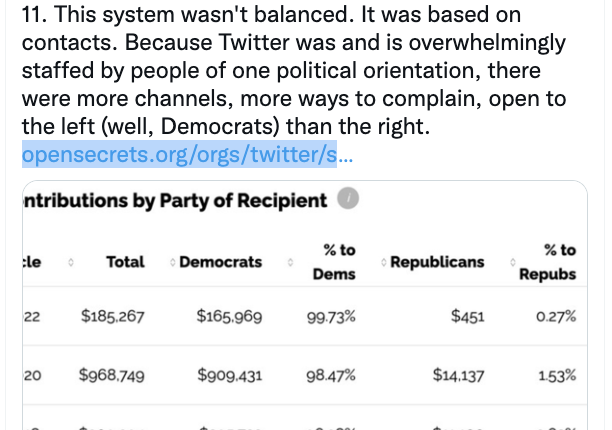Select the Democrats column header

(x=221, y=262)
